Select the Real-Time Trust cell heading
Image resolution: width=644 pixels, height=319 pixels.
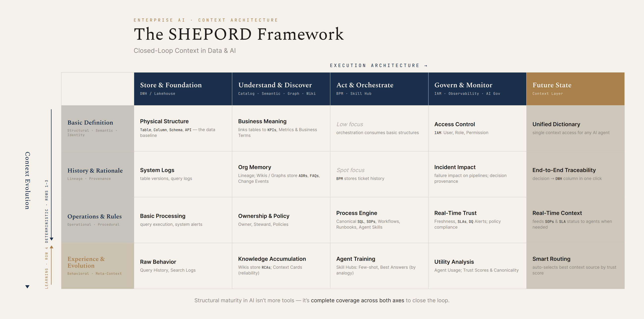[x=455, y=213]
